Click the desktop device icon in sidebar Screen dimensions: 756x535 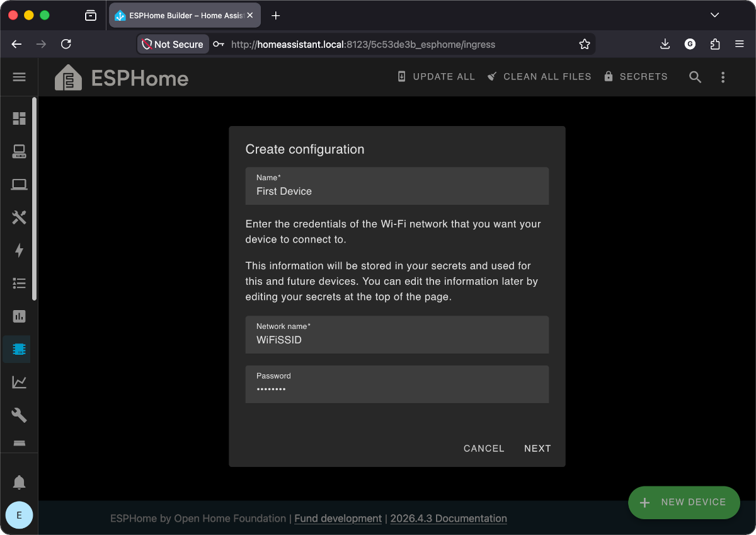pos(19,151)
